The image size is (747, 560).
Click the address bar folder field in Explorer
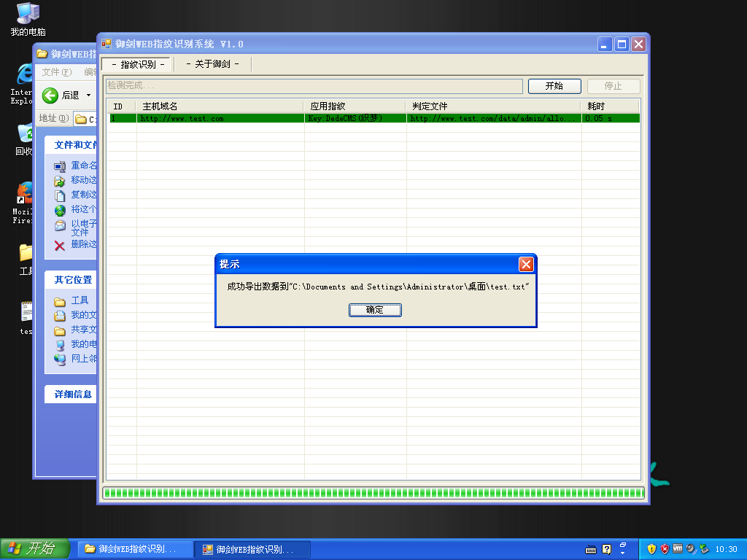click(x=85, y=119)
